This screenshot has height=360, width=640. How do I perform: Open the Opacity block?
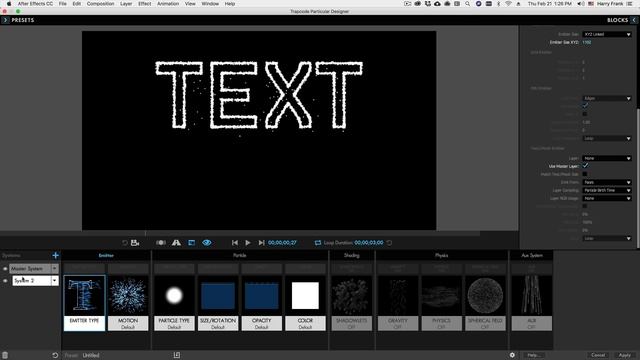pos(262,303)
